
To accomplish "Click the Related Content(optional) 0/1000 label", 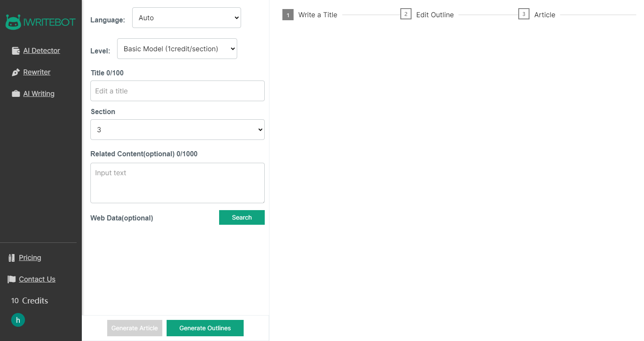I will (144, 154).
